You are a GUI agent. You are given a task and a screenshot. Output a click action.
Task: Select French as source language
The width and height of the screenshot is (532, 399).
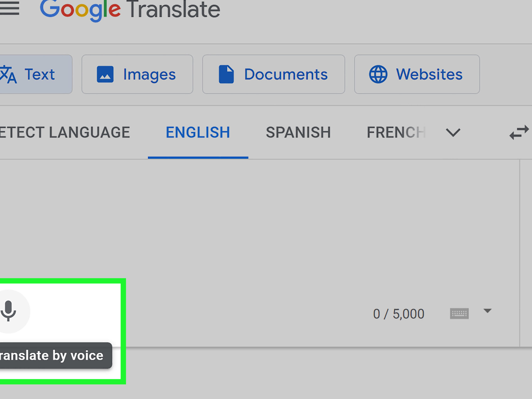coord(396,132)
